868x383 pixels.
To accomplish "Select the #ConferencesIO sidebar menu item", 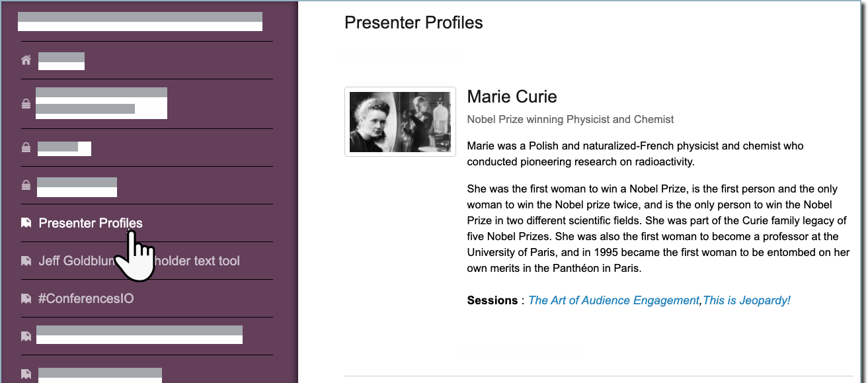I will [86, 299].
